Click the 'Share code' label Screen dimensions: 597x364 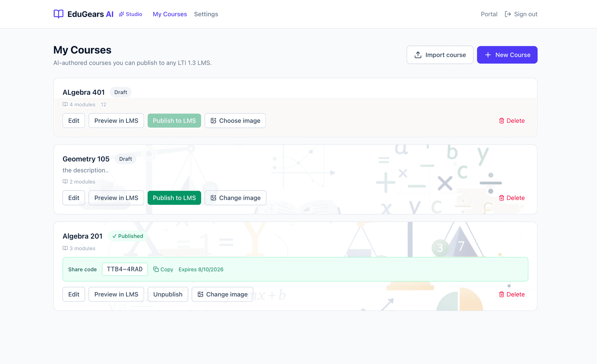[x=82, y=270]
